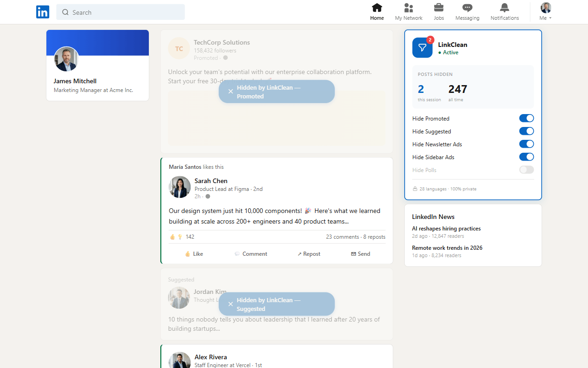Select the Home tab
The image size is (588, 368).
377,12
